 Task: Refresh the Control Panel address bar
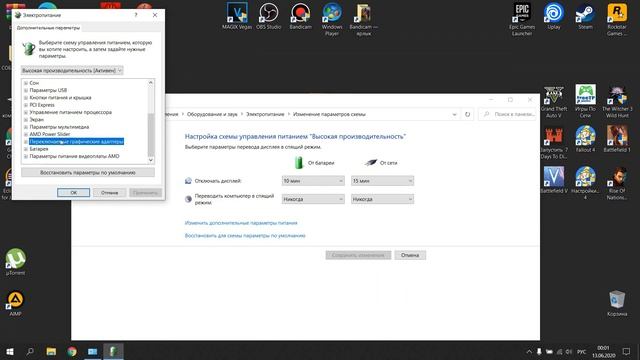coord(467,114)
